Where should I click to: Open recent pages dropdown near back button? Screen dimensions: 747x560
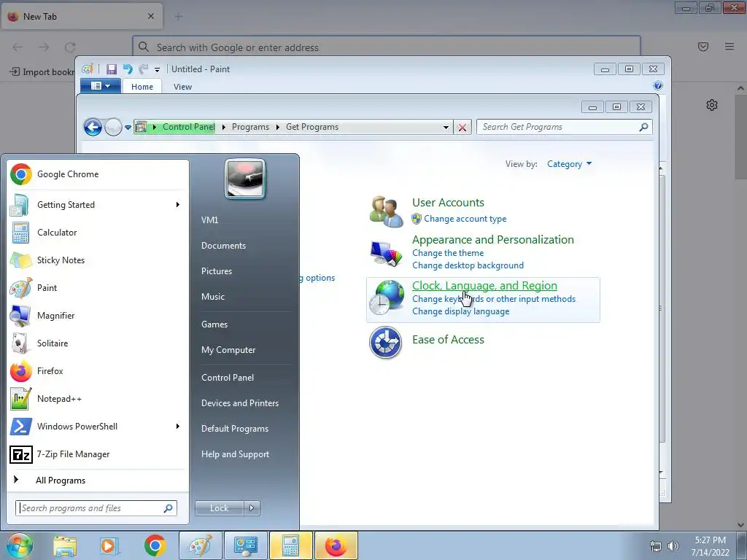tap(128, 127)
